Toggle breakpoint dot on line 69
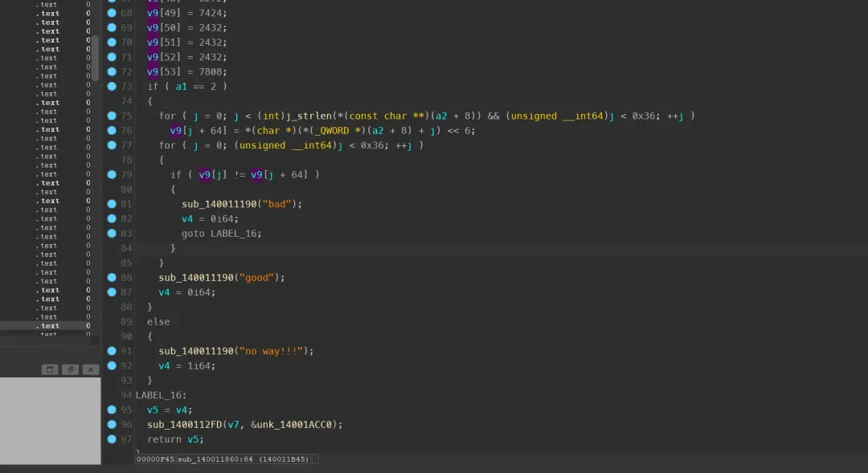The image size is (868, 473). tap(112, 27)
